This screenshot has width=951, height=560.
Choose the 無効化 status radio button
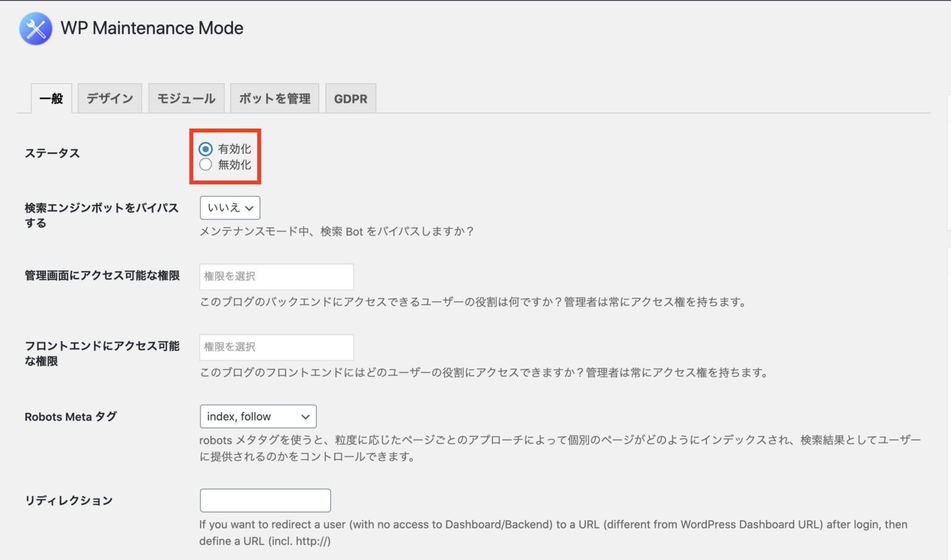tap(206, 165)
